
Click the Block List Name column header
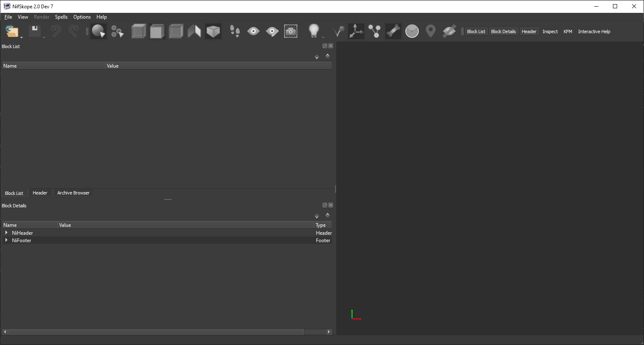point(53,66)
